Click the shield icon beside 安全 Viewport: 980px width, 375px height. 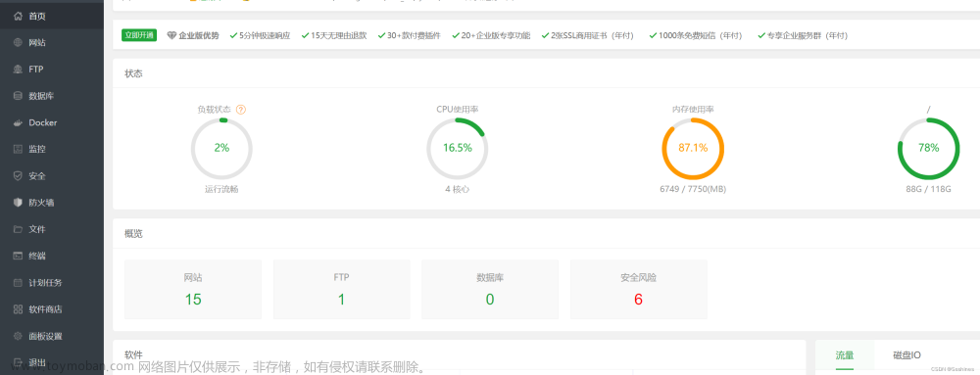coord(18,176)
